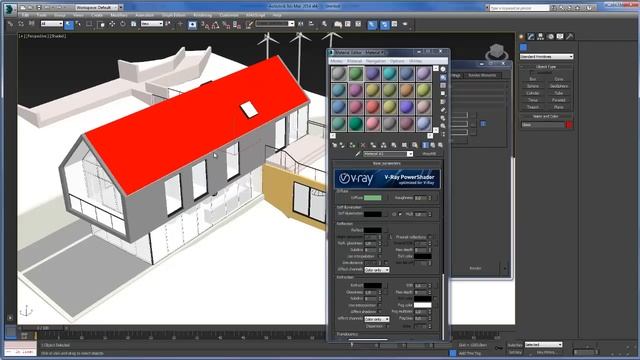
Task: Open Material Editor Modes menu
Action: click(336, 61)
